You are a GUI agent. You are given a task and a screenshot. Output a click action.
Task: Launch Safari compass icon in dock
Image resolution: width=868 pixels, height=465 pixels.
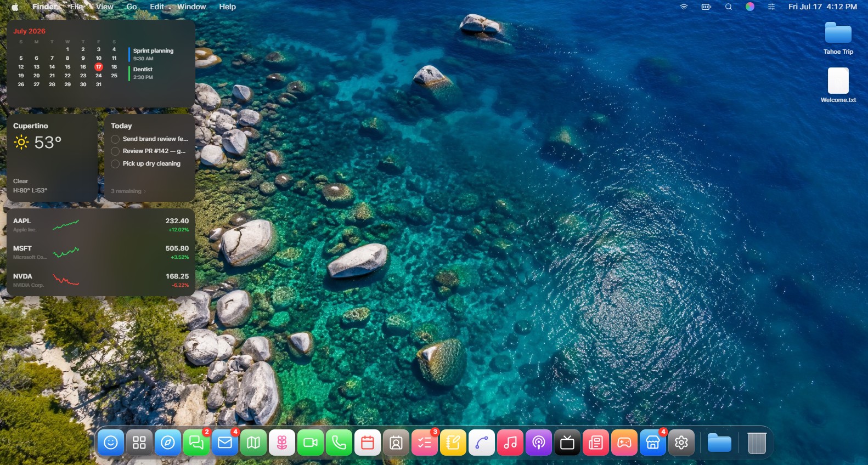coord(168,443)
